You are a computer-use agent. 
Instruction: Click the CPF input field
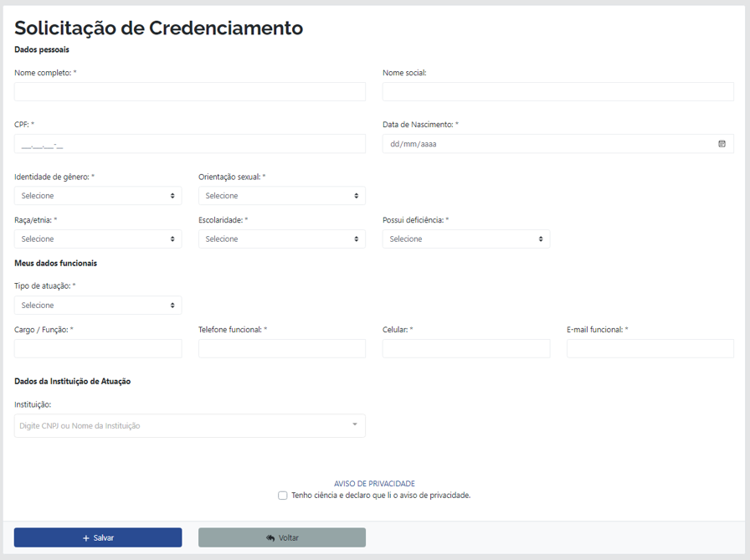(189, 143)
